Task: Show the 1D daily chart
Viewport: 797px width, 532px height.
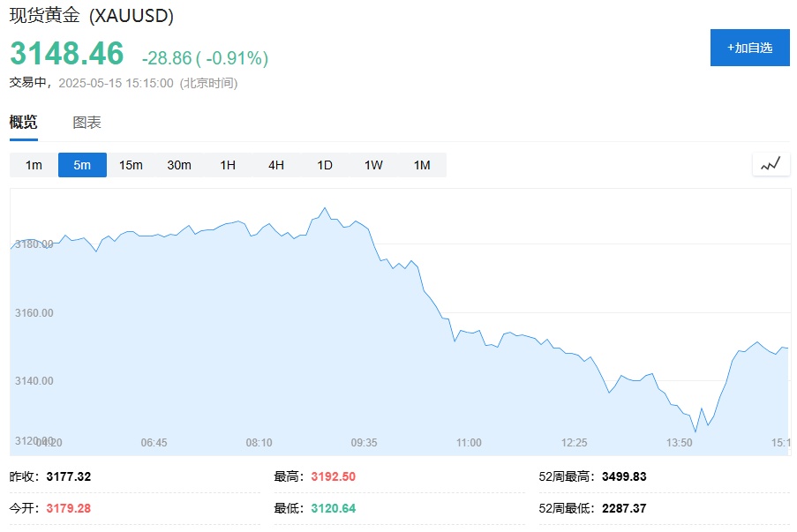Action: (x=325, y=165)
